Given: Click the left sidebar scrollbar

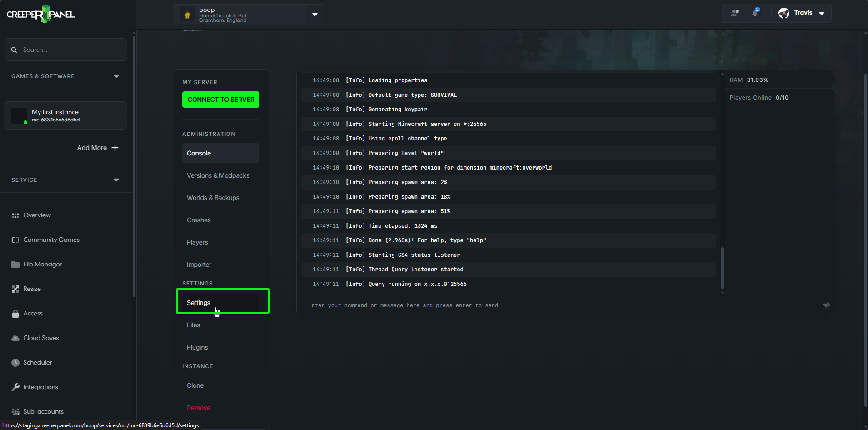Looking at the screenshot, I should tap(134, 166).
